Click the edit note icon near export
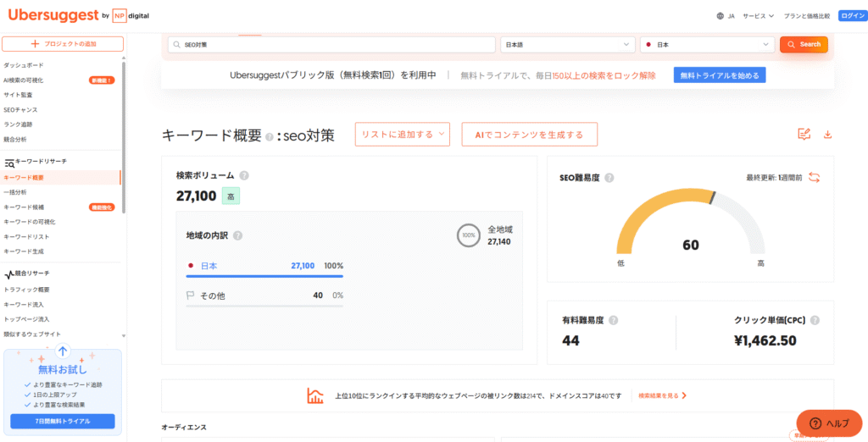The image size is (868, 442). (804, 134)
